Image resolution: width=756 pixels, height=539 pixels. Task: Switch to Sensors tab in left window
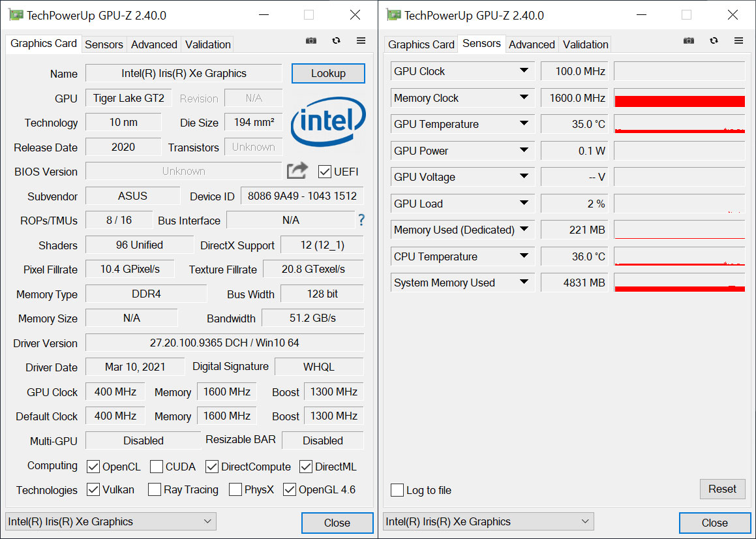tap(104, 44)
